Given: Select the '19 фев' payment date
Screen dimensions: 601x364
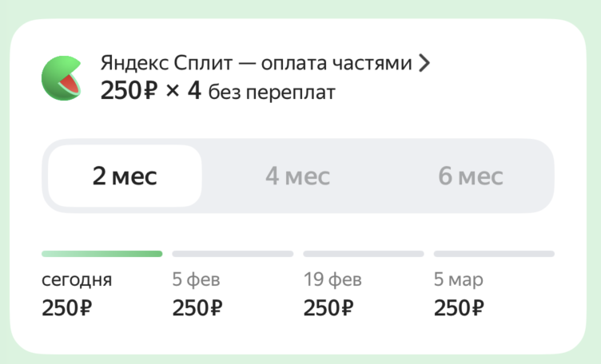Looking at the screenshot, I should 332,280.
